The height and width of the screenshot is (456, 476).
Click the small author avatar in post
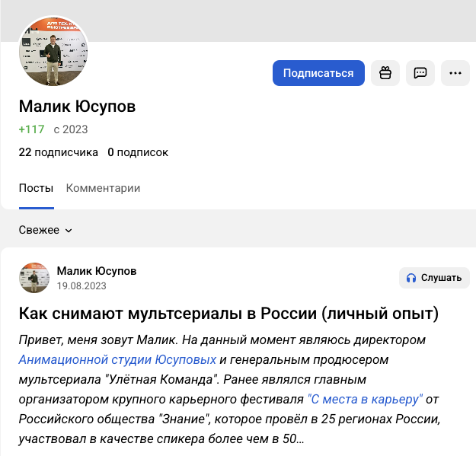coord(34,278)
